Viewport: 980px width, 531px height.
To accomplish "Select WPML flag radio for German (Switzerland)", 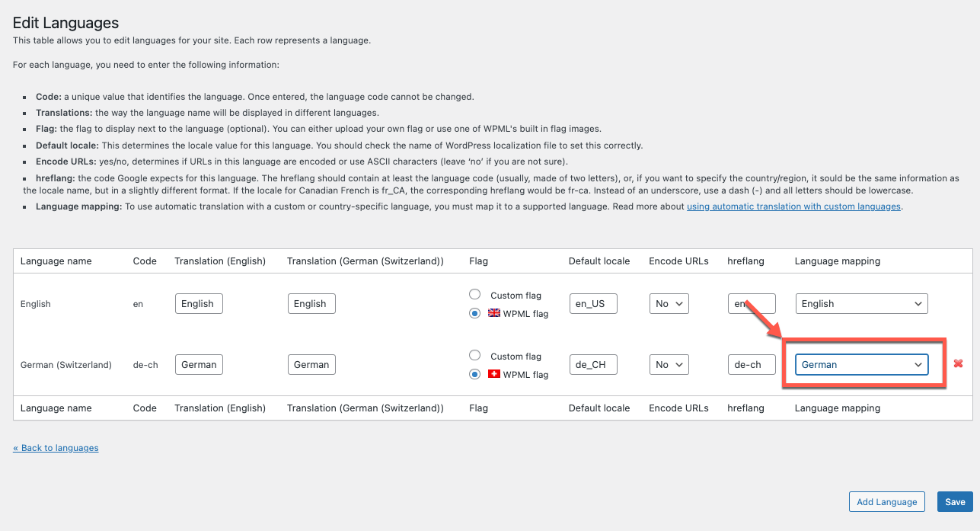I will pyautogui.click(x=475, y=374).
